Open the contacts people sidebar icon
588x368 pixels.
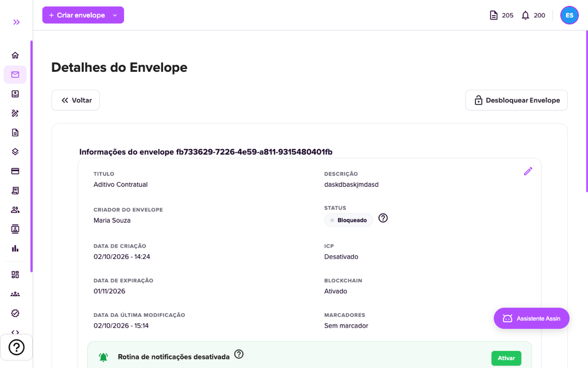click(x=15, y=210)
